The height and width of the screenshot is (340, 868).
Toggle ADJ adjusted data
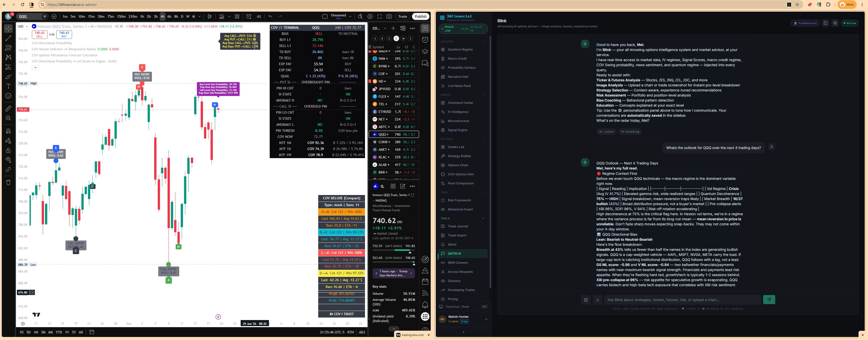(361, 332)
